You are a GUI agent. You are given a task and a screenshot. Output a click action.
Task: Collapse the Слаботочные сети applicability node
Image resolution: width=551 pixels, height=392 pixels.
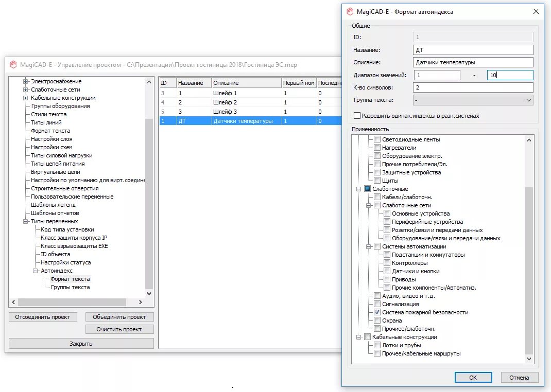pyautogui.click(x=369, y=205)
